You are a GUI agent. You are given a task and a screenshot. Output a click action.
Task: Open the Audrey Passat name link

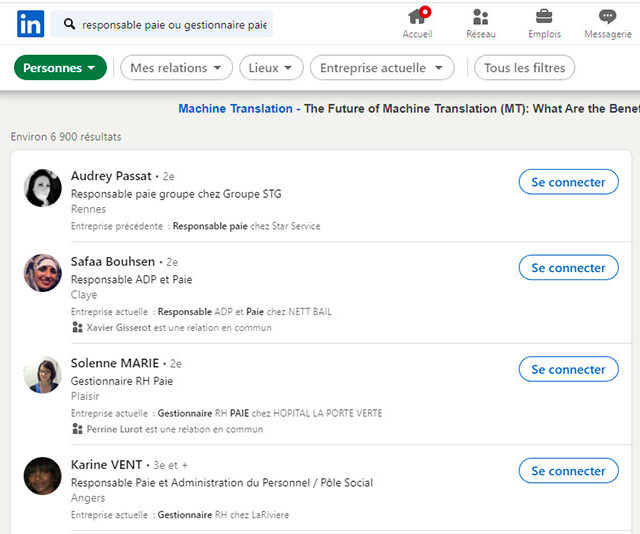coord(111,176)
